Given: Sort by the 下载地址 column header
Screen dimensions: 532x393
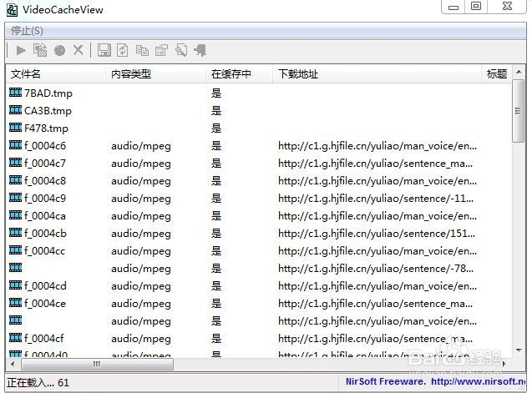Looking at the screenshot, I should coord(377,73).
